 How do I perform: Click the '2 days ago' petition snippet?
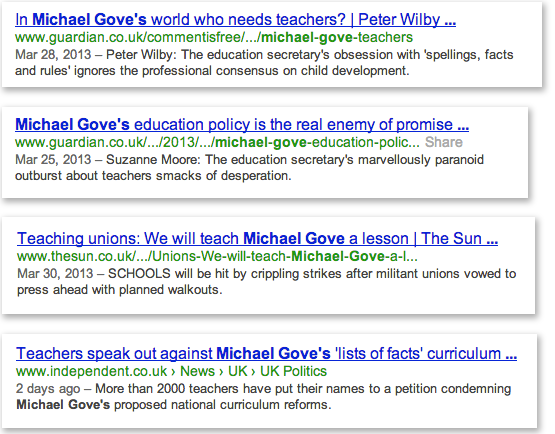264,396
